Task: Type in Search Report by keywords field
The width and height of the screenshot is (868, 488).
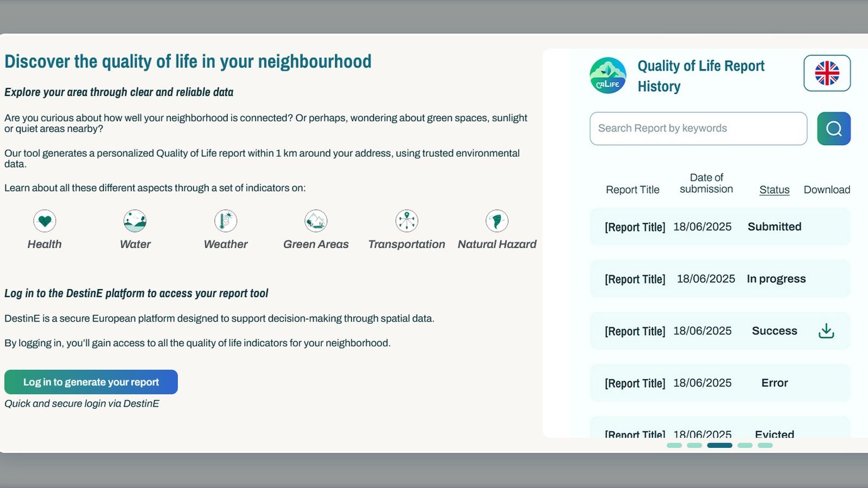Action: coord(698,129)
